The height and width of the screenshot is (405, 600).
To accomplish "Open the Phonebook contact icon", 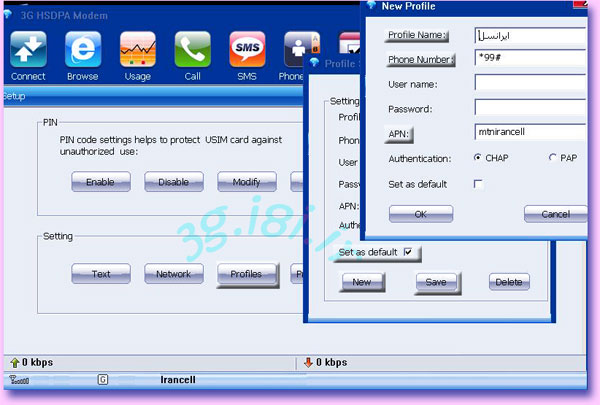I will click(302, 48).
